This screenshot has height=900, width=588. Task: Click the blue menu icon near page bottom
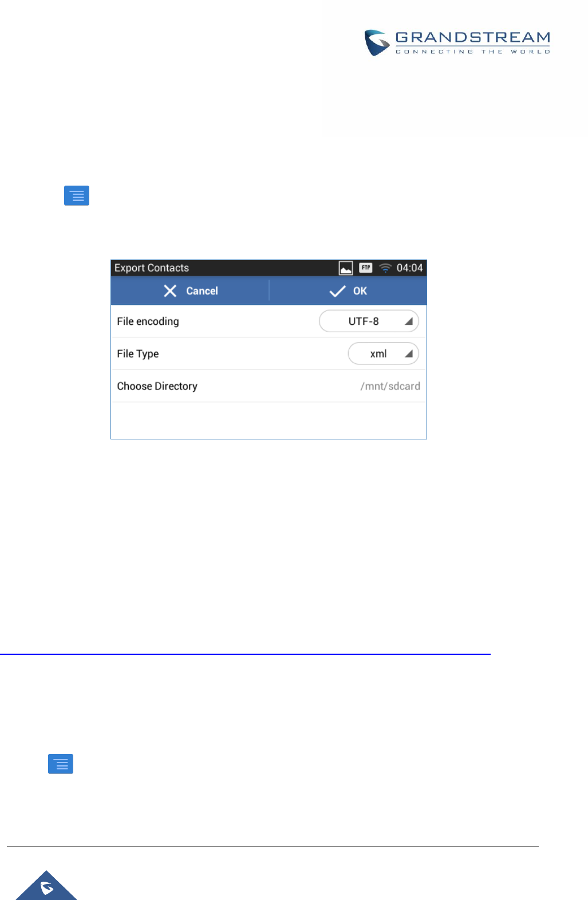tap(61, 764)
